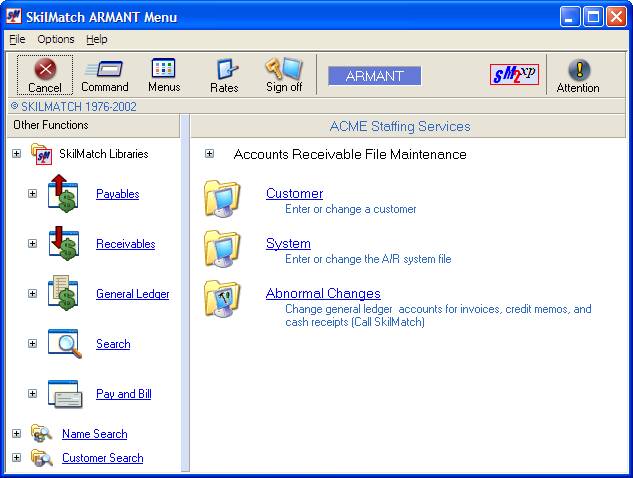Click the Rates toolbar icon

[226, 69]
